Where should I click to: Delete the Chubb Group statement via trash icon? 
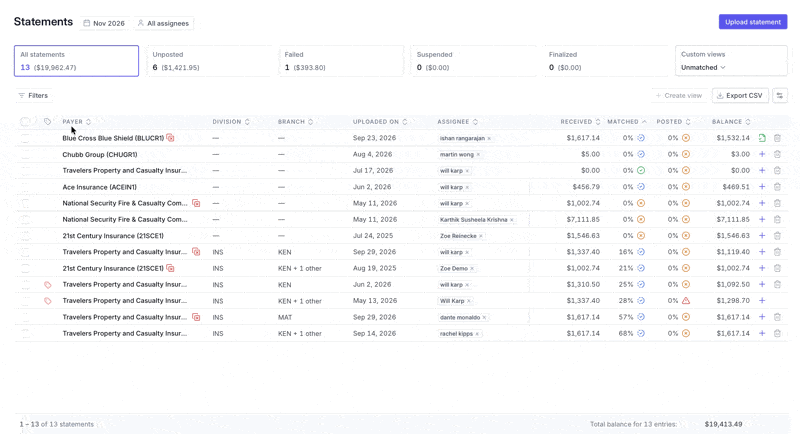(777, 154)
